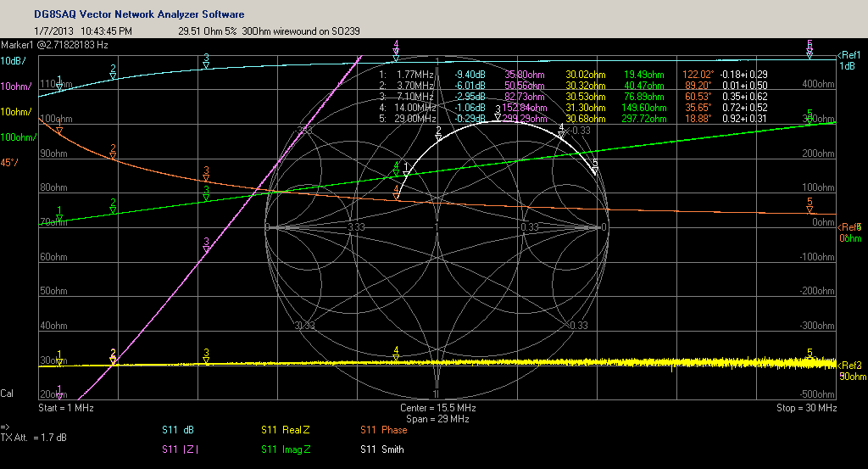Select the S11 Smith trace label
This screenshot has width=868, height=469.
[x=382, y=449]
